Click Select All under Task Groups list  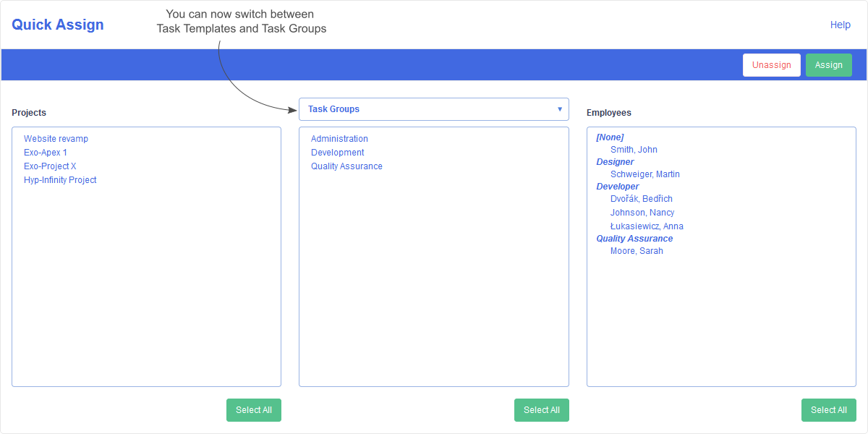point(542,410)
